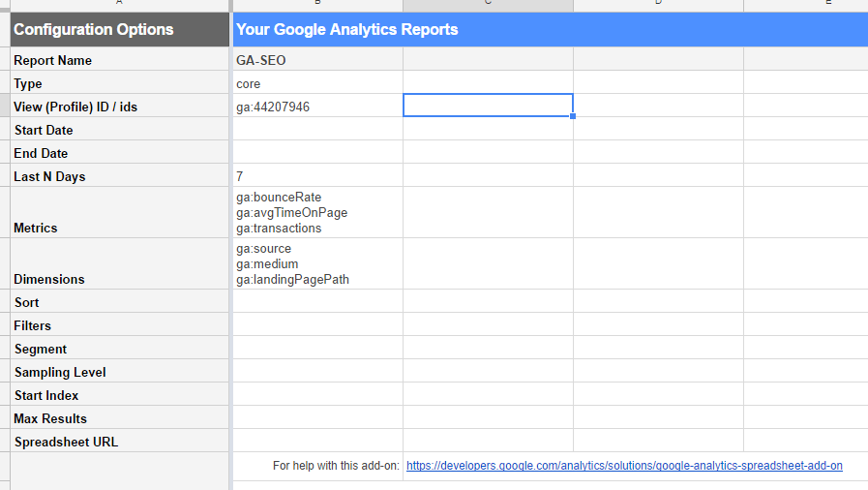Select the Metrics cell with ga:bounceRate
This screenshot has height=490, width=868.
[317, 212]
